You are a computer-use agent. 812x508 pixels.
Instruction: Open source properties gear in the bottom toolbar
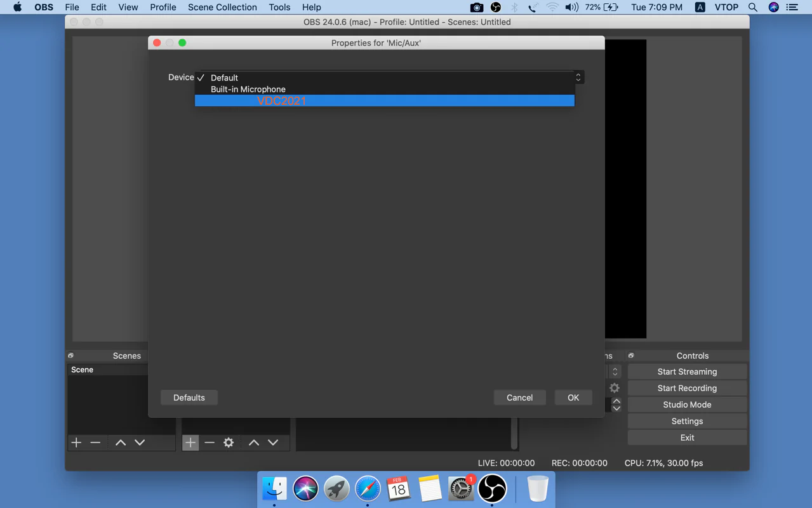click(x=229, y=443)
